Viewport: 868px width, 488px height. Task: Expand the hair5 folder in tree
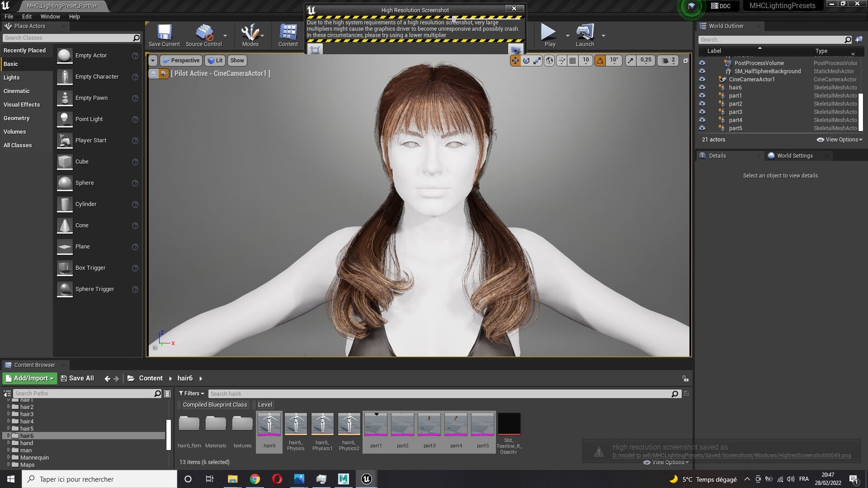coord(9,428)
